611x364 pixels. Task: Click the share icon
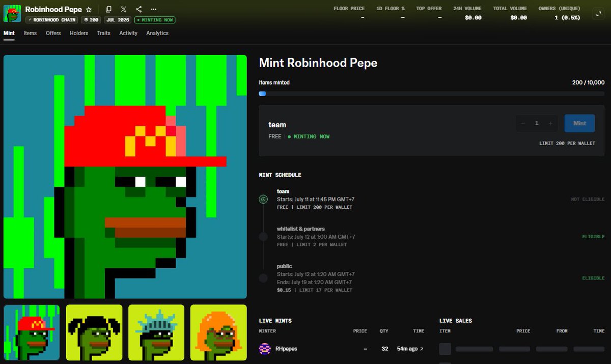(x=138, y=9)
